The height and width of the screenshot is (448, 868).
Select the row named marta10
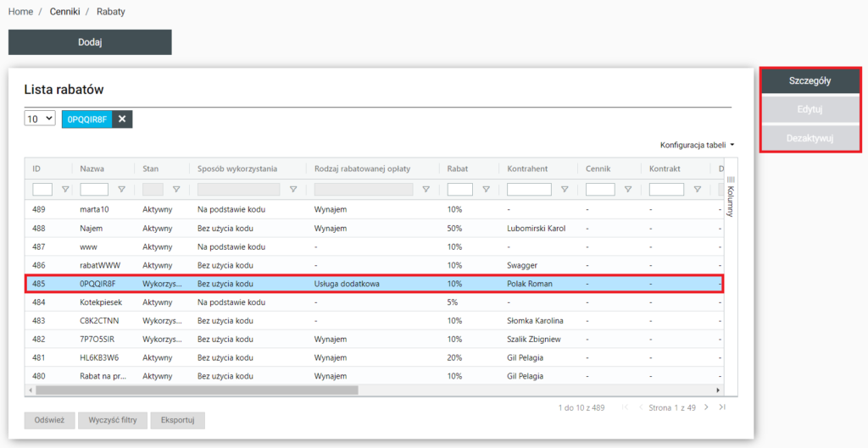click(x=95, y=209)
